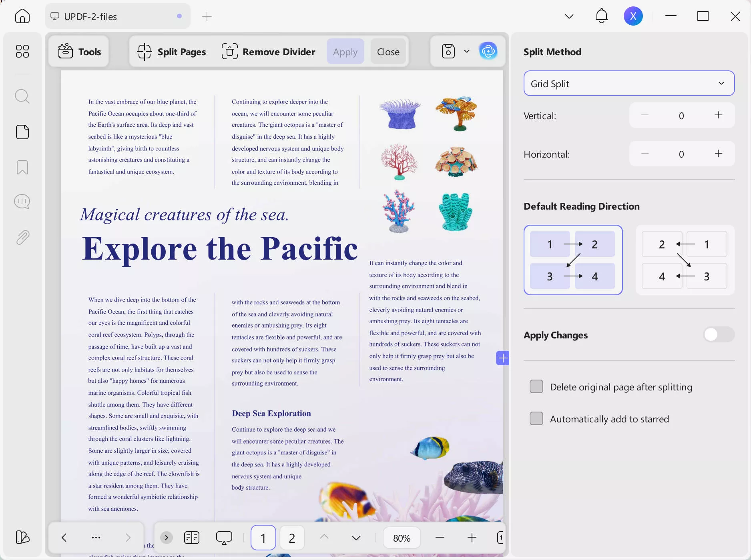Image resolution: width=751 pixels, height=560 pixels.
Task: Increase the Vertical split count
Action: [719, 115]
